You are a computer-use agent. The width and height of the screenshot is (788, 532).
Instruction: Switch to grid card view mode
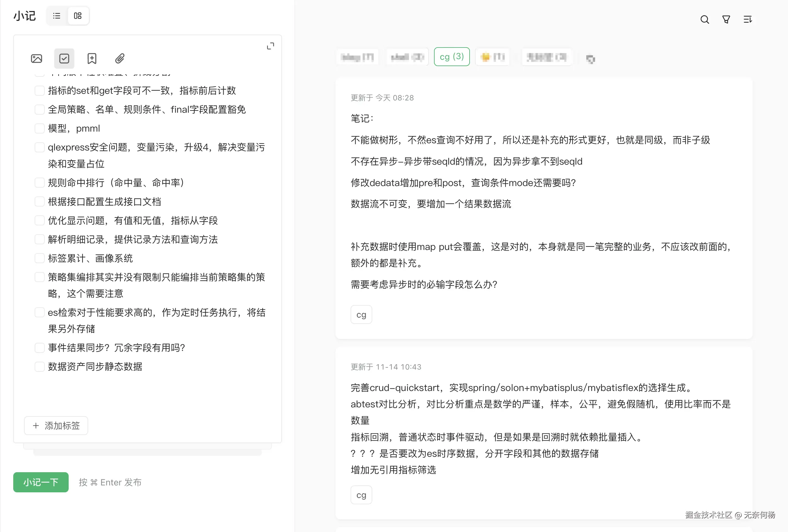[78, 16]
